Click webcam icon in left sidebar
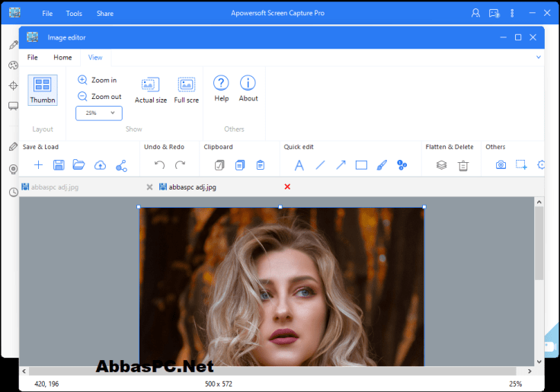This screenshot has height=392, width=560. point(13,169)
